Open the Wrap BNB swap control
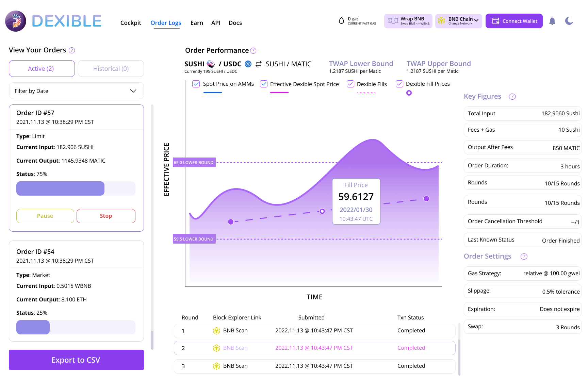Viewport: 588px width, 380px height. (x=408, y=21)
